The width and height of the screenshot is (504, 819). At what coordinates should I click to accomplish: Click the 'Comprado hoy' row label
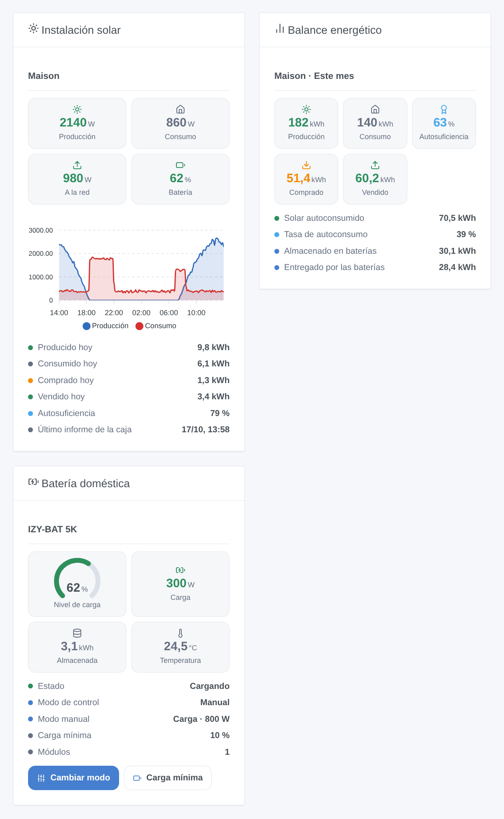click(66, 380)
